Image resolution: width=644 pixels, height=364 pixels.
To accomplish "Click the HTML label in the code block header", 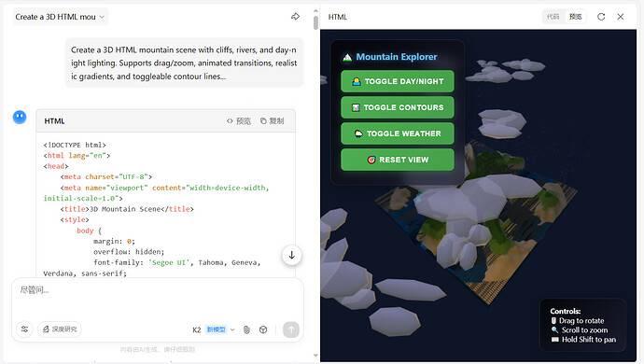I will (x=54, y=120).
